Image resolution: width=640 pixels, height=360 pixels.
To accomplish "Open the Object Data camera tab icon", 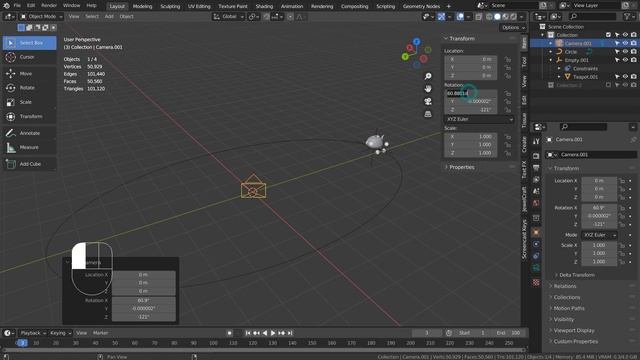I will [536, 267].
